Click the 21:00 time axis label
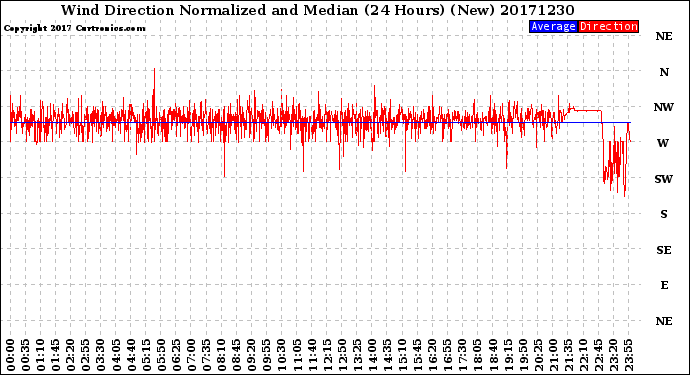The height and width of the screenshot is (375, 690). coord(553,355)
